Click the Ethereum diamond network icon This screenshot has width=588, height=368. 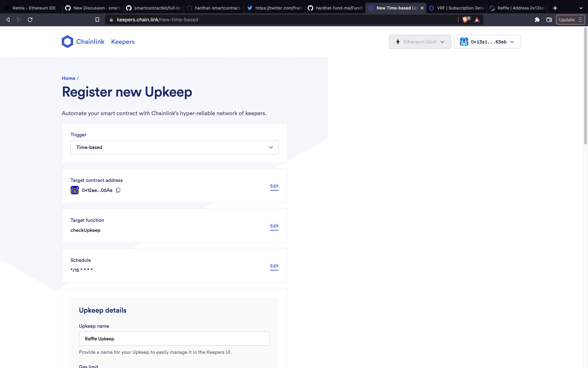point(398,42)
